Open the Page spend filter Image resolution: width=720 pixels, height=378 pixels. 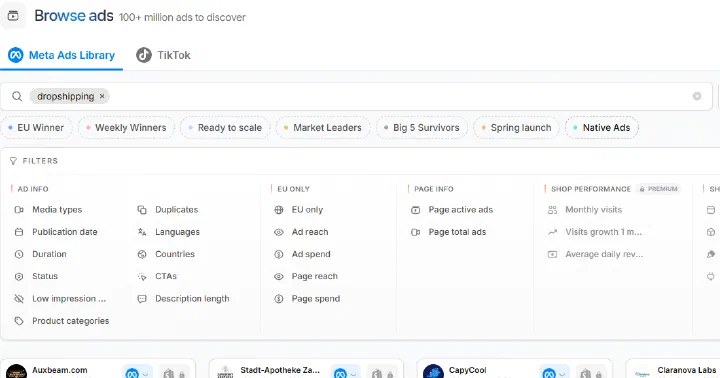tap(307, 299)
